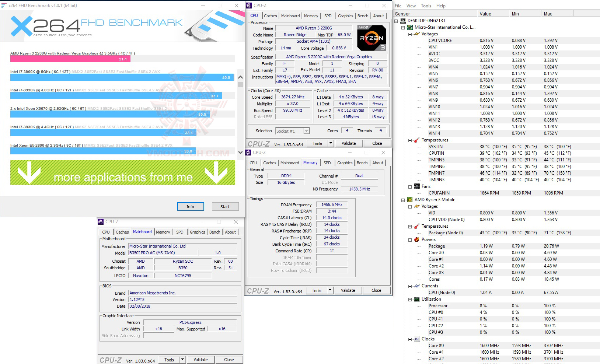Open Bench tab in top CPU-Z window

363,16
